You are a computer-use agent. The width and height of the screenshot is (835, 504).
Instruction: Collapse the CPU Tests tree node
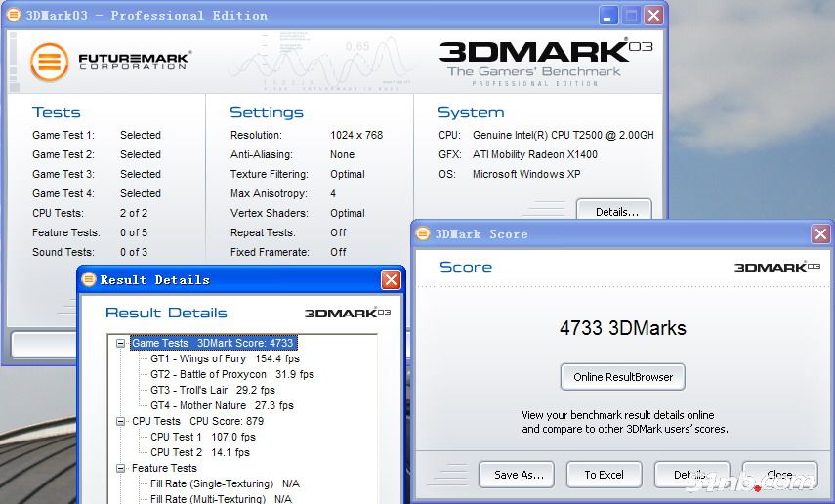[x=120, y=421]
